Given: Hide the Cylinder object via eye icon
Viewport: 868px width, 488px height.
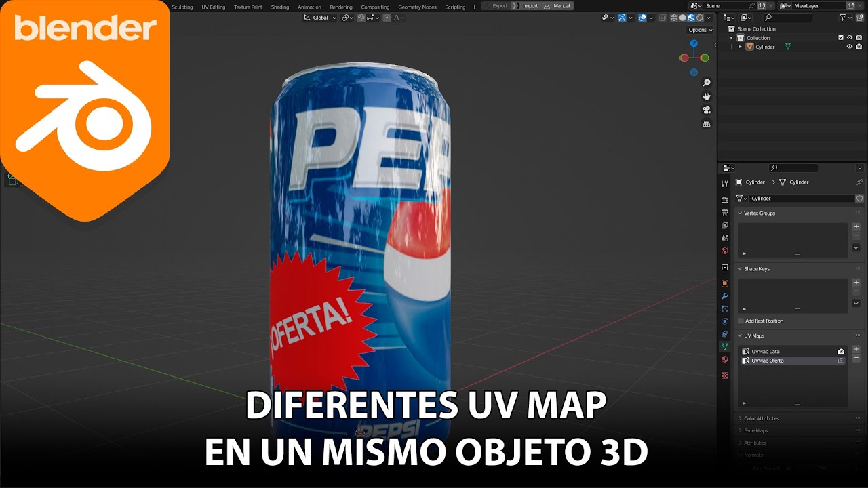Looking at the screenshot, I should [850, 47].
